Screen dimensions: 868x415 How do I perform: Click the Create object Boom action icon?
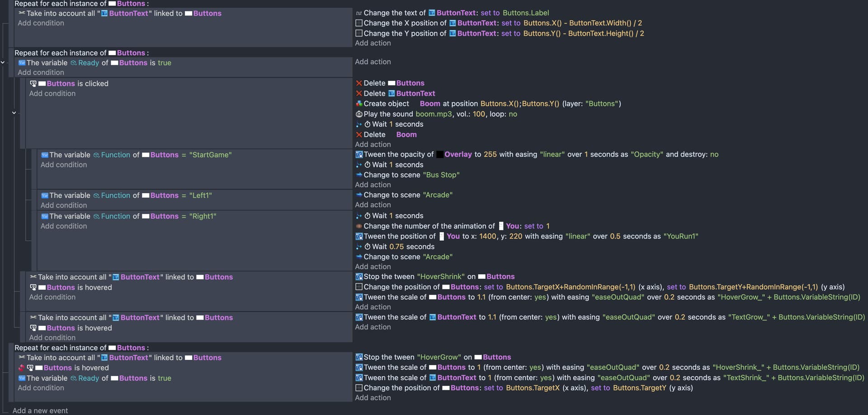(x=359, y=104)
